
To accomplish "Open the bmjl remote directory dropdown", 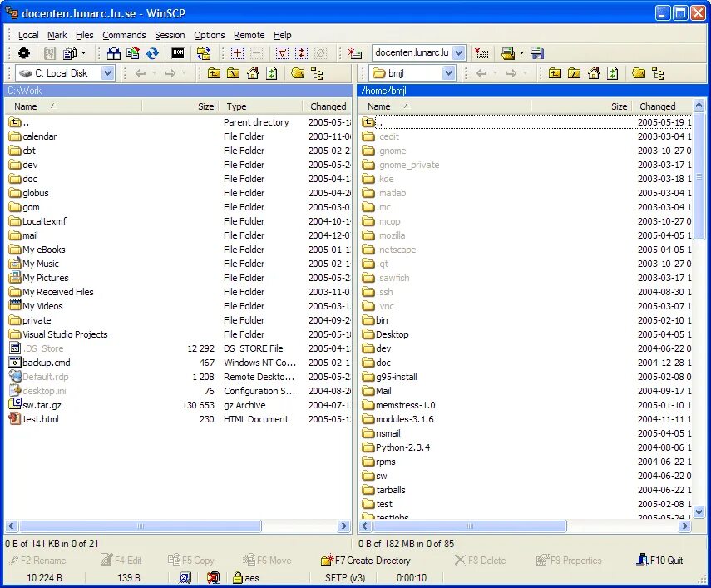I will tap(448, 73).
